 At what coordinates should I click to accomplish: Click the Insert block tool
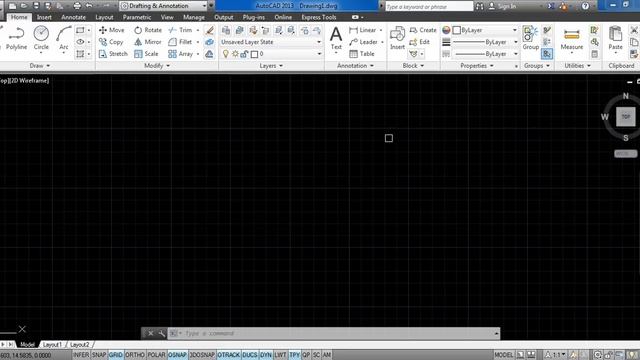click(397, 38)
